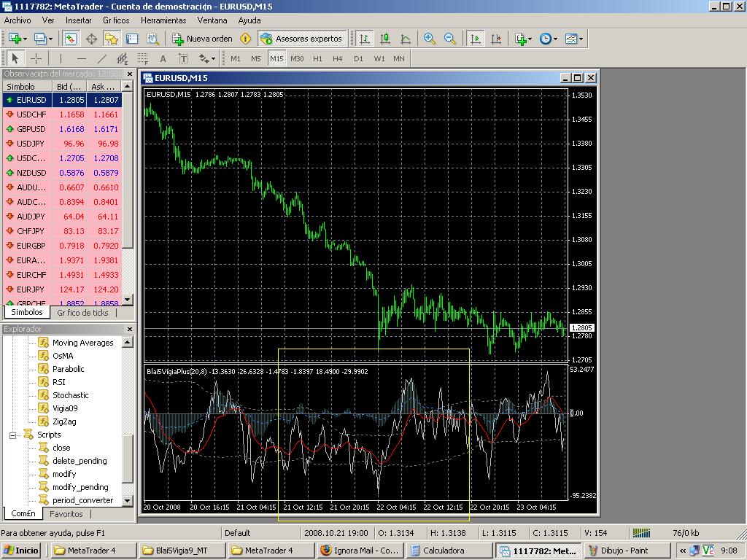Switch chart to line chart display
This screenshot has width=747, height=560.
coord(405,39)
